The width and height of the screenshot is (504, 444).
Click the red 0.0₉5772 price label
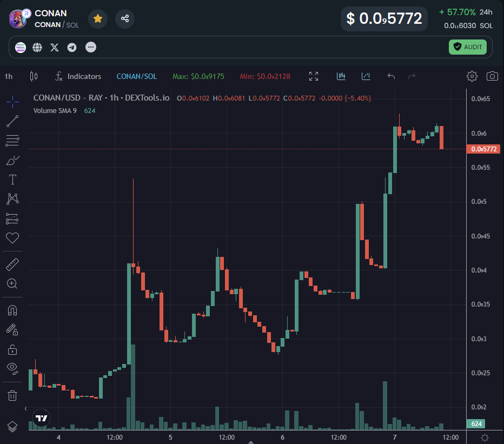tap(483, 149)
